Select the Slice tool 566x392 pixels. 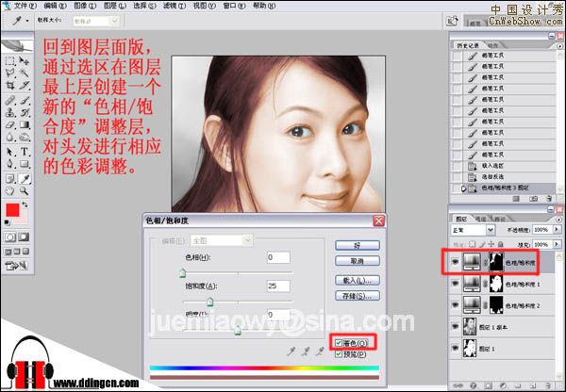click(25, 86)
